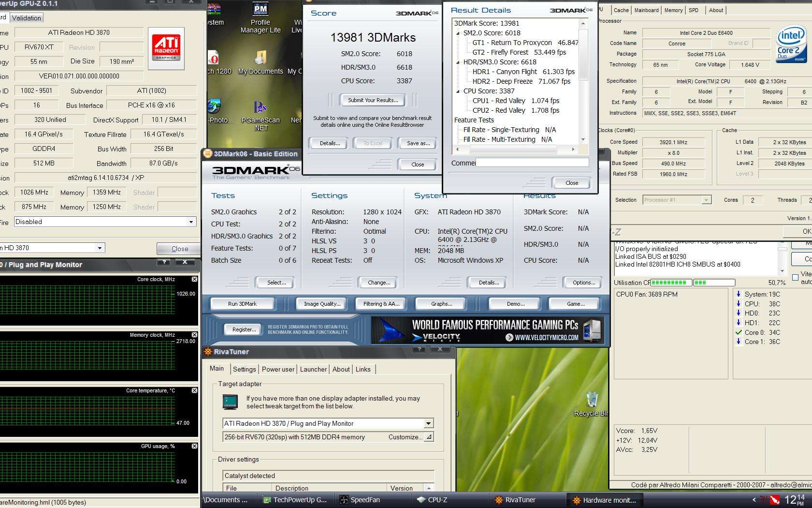Image resolution: width=812 pixels, height=508 pixels.
Task: Click the help question mark in Hardware monitor
Action: click(x=164, y=262)
